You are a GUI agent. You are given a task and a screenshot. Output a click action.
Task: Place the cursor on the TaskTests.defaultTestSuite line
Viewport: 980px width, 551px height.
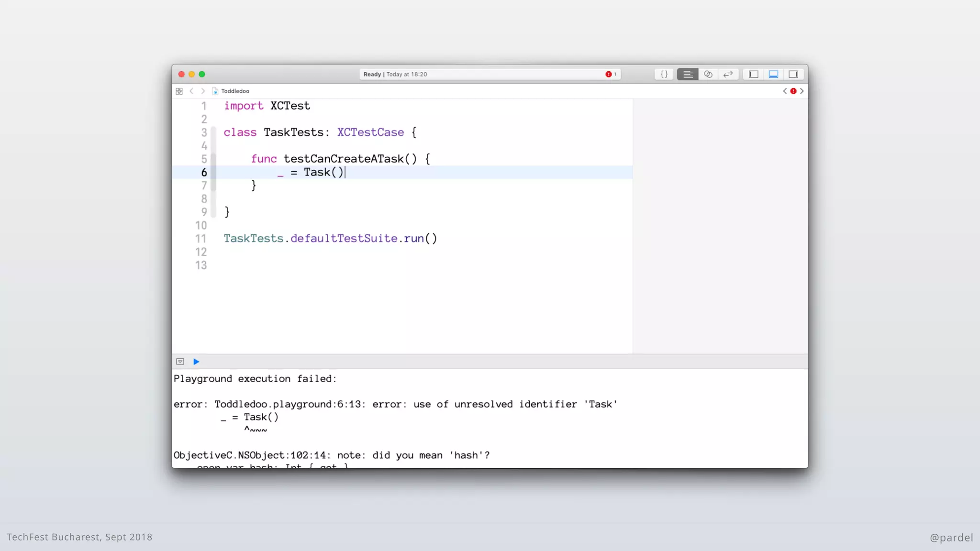[330, 239]
